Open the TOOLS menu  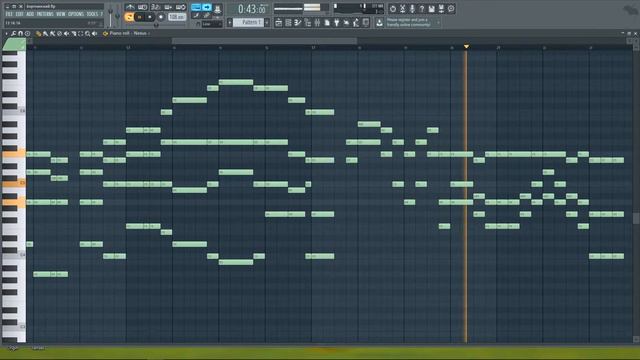click(x=92, y=14)
